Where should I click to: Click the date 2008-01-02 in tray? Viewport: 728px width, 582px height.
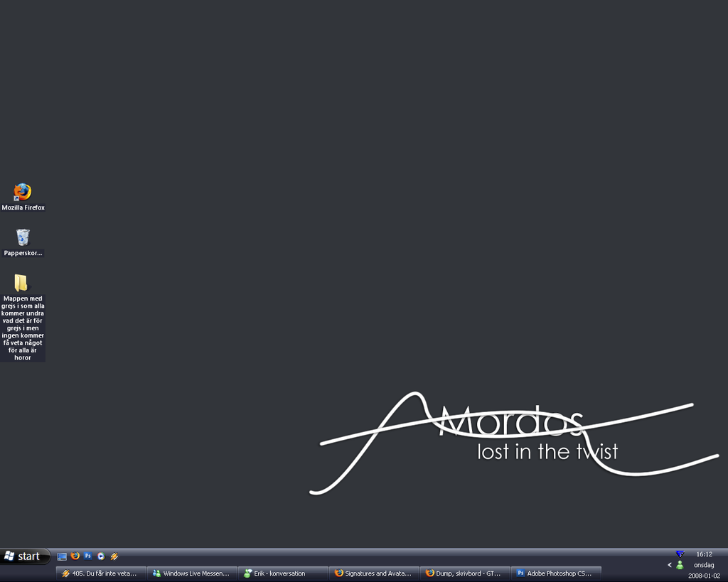(x=704, y=576)
